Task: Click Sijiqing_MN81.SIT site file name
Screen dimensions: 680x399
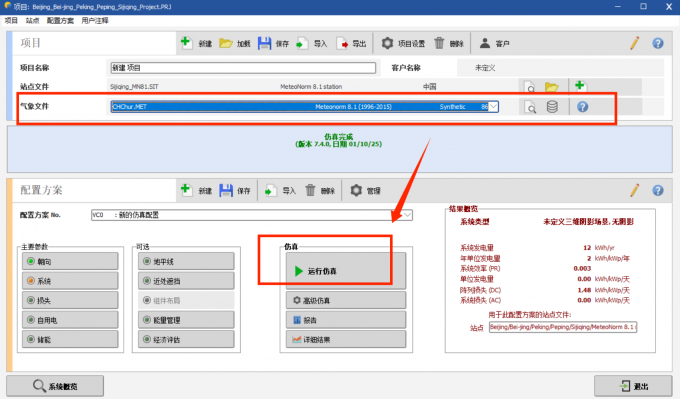Action: [134, 87]
